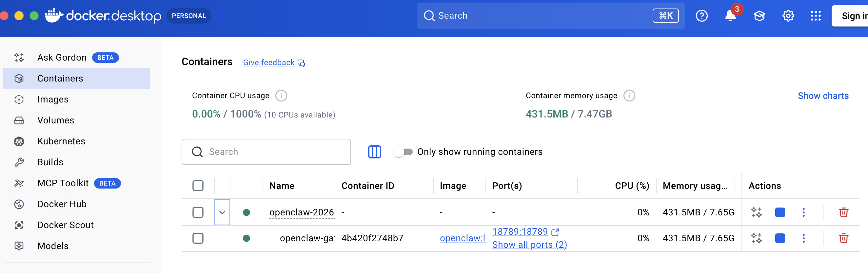Navigate to Builds in the sidebar

76,162
